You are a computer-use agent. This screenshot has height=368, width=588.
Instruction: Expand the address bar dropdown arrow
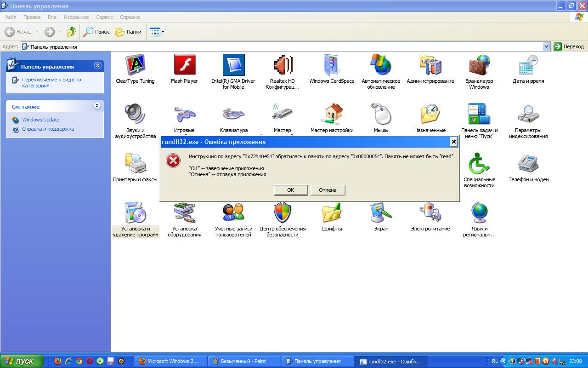[546, 46]
